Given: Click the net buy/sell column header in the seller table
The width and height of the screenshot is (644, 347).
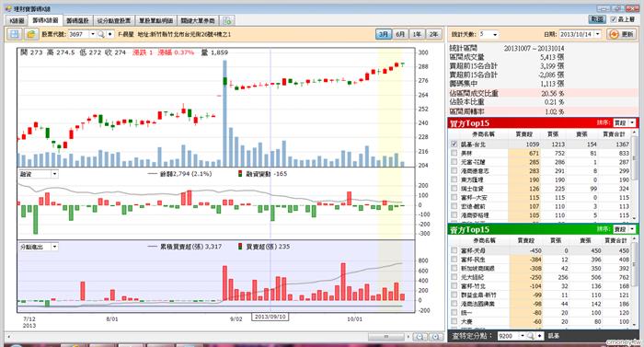Looking at the screenshot, I should 525,240.
